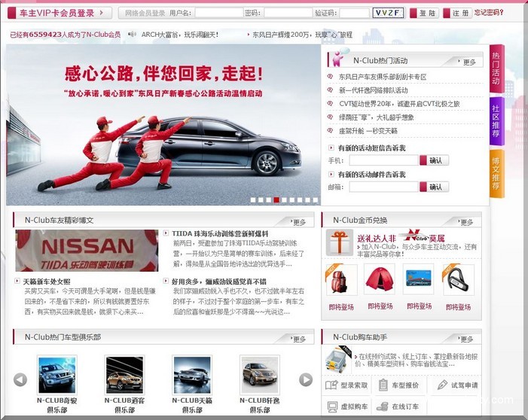Click the speaker announcement icon
The width and height of the screenshot is (528, 420).
coord(132,34)
